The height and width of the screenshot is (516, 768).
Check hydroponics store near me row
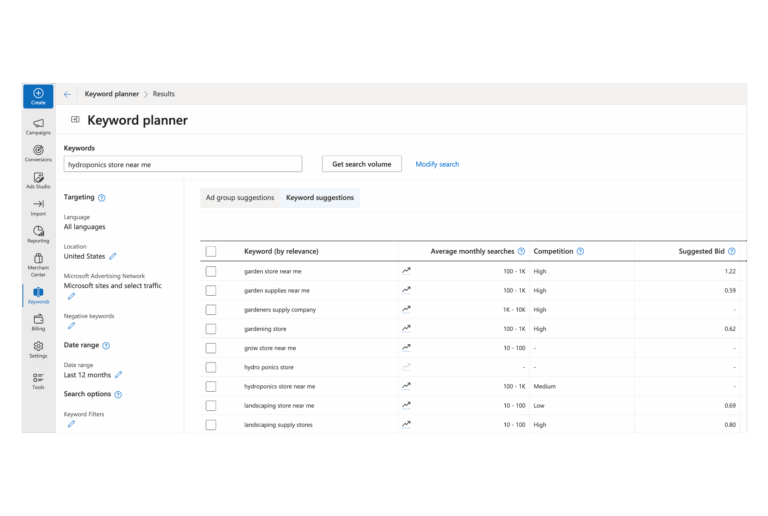tap(211, 386)
